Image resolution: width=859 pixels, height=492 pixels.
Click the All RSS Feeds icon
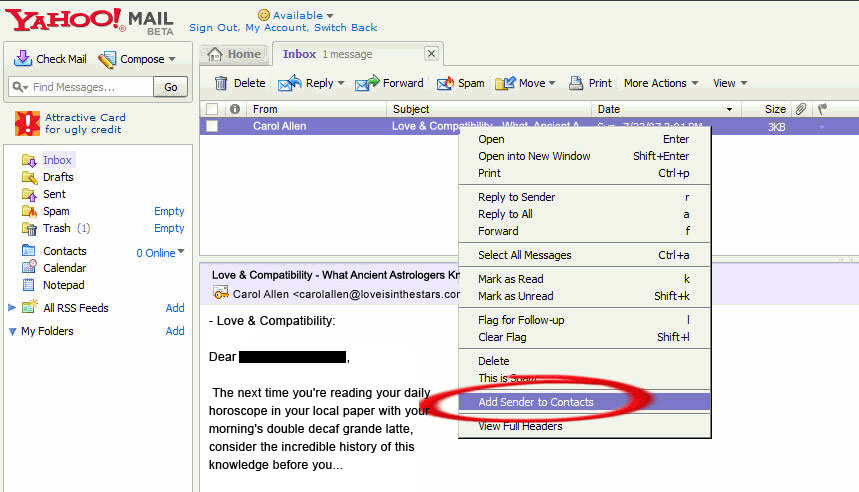30,307
